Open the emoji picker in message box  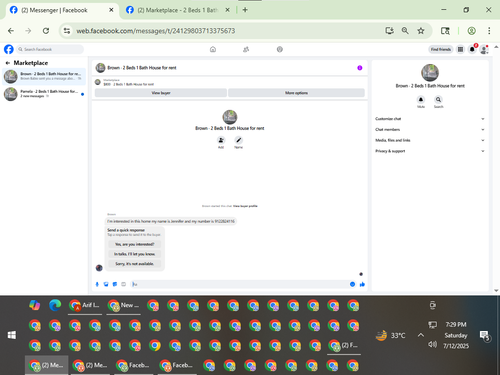352,284
